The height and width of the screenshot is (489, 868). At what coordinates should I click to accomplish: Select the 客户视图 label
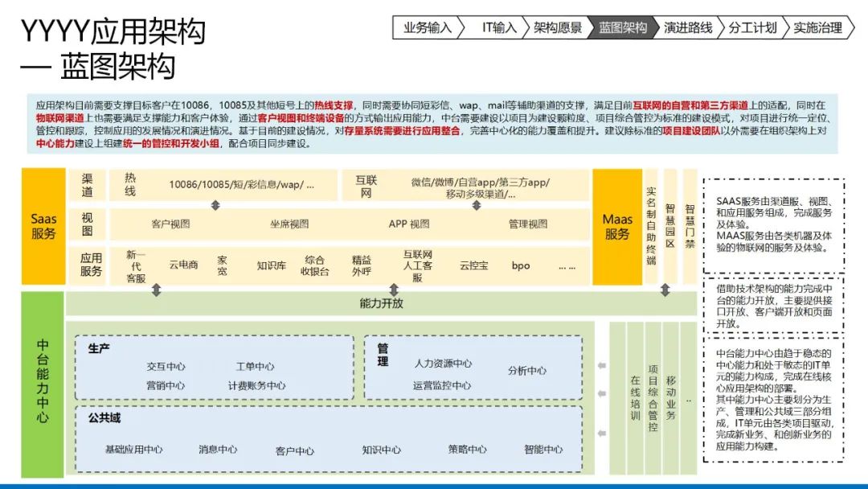coord(170,224)
